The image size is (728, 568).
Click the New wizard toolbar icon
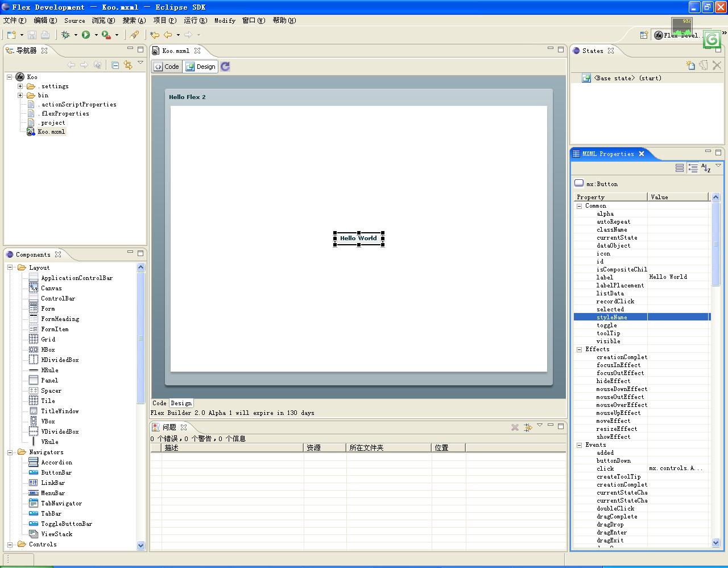coord(11,35)
